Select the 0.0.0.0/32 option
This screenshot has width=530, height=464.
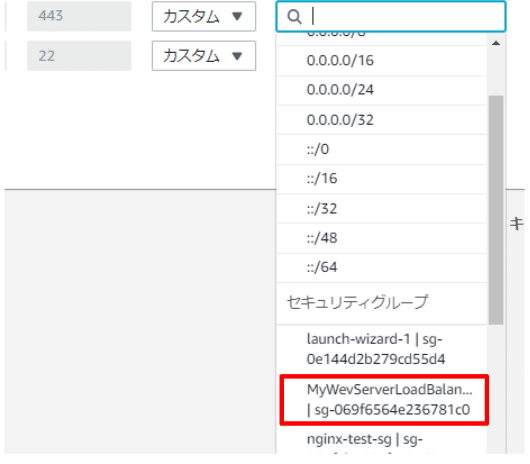381,120
